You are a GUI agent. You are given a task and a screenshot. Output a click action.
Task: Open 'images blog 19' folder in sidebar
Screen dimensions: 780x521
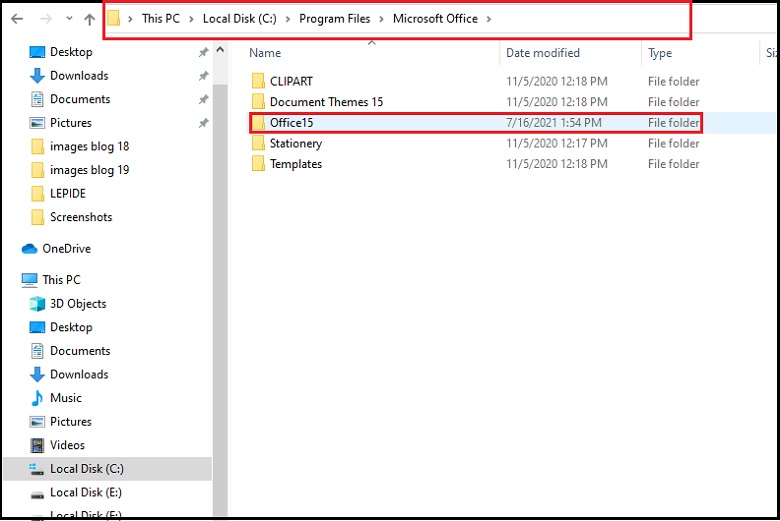(89, 170)
